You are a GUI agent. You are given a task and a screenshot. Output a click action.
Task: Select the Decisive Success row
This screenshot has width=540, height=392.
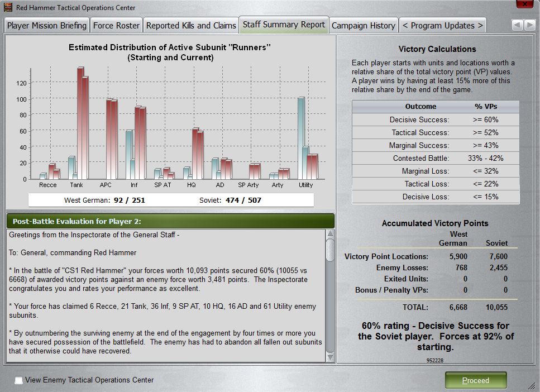click(436, 119)
